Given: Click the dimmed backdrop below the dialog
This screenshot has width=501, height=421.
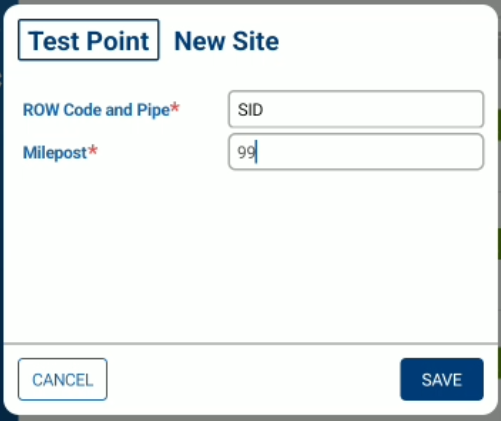Looking at the screenshot, I should point(250,418).
